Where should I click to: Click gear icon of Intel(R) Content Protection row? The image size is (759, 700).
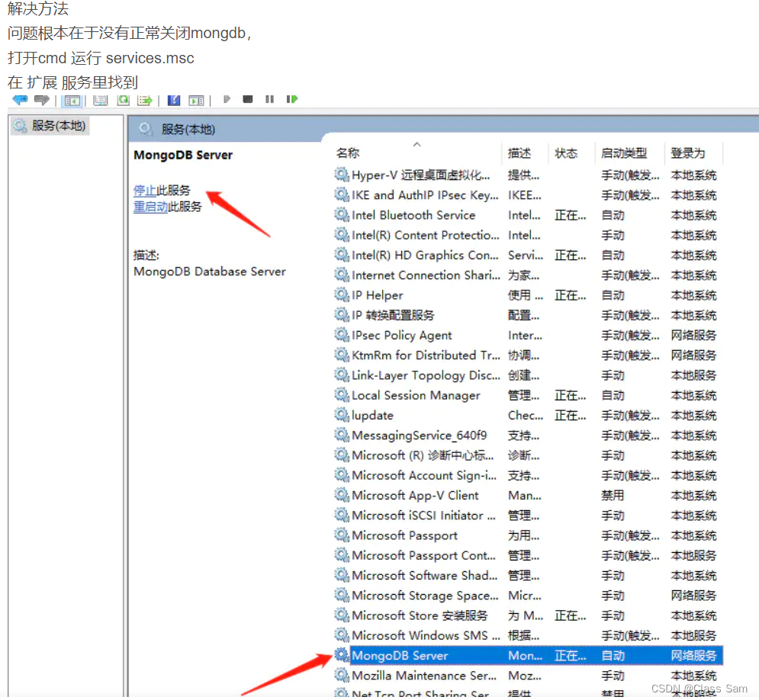coord(342,235)
